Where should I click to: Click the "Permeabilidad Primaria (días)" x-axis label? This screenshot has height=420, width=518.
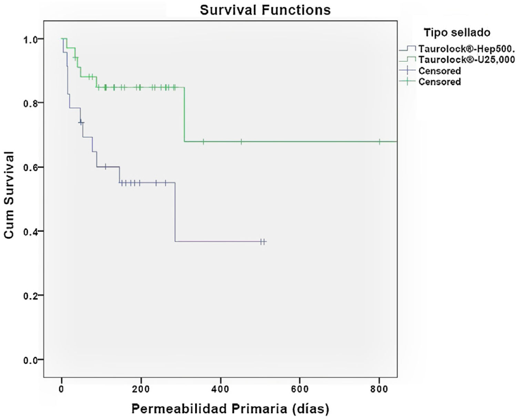[x=230, y=409]
